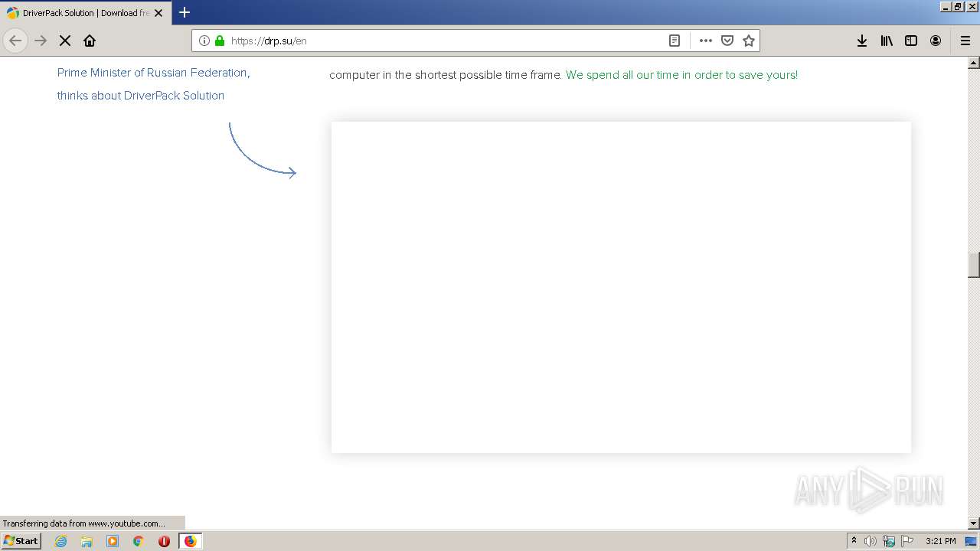The height and width of the screenshot is (551, 980).
Task: Open Windows Explorer from taskbar
Action: point(87,541)
